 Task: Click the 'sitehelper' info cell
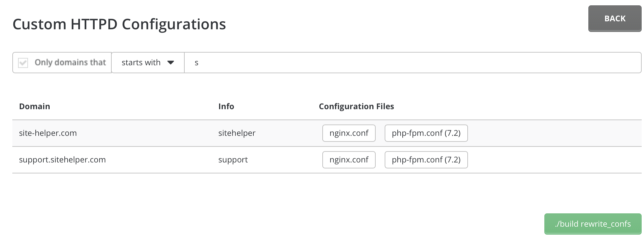237,133
